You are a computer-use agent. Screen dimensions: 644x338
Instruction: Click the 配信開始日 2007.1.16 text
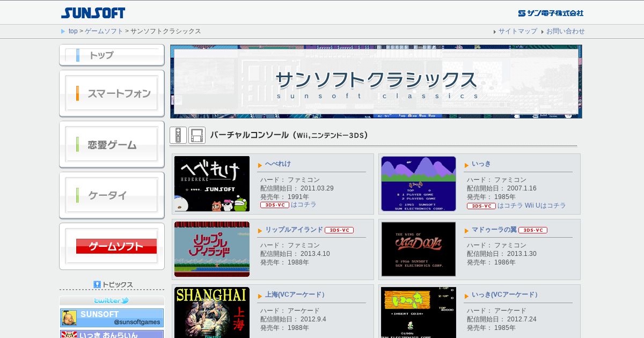[x=502, y=188]
